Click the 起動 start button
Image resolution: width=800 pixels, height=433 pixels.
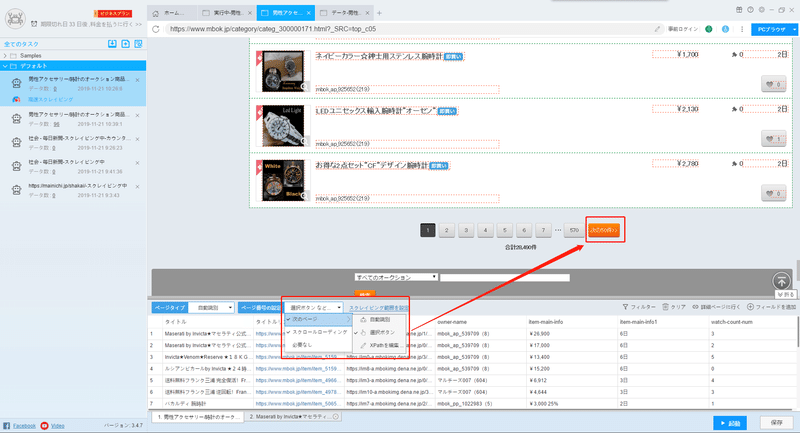click(730, 423)
